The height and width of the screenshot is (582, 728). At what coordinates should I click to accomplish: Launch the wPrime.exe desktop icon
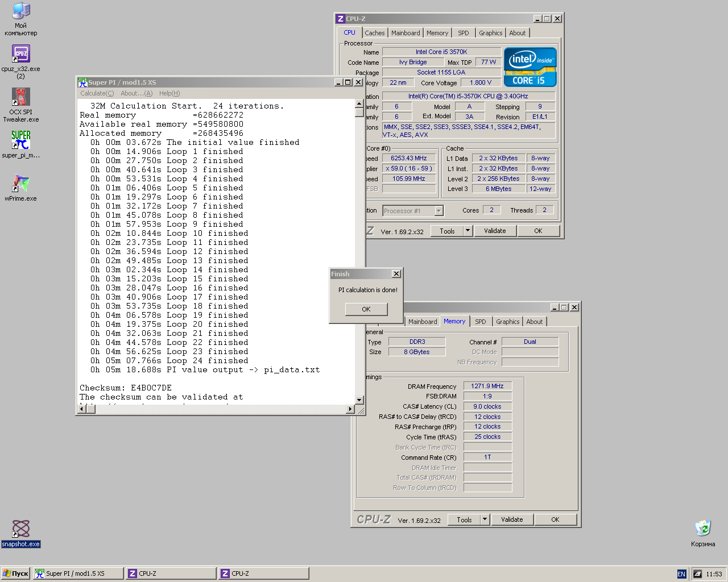pos(21,188)
